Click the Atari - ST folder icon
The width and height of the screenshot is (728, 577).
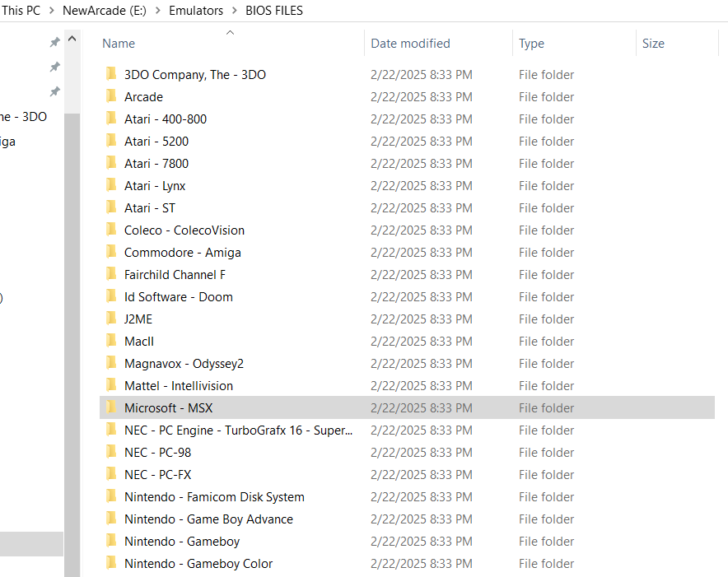tap(111, 208)
